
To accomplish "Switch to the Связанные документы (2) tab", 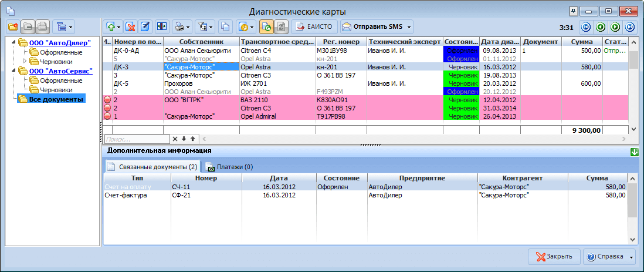I will coord(152,167).
